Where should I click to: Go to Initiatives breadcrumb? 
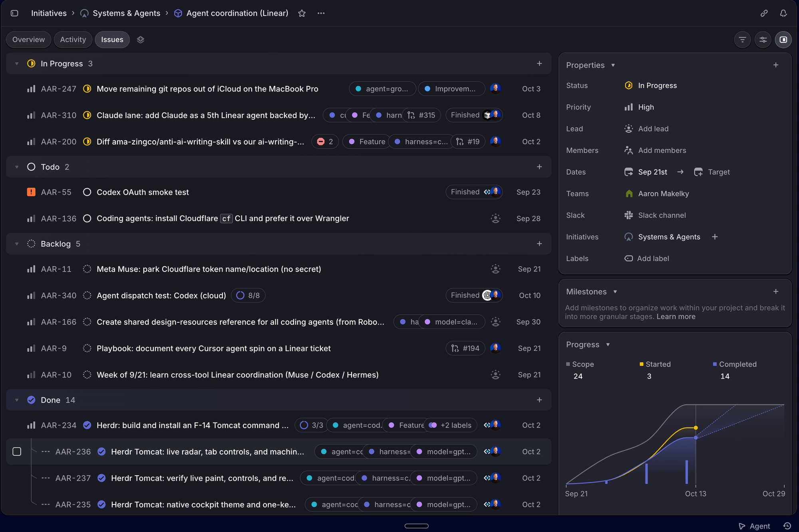tap(49, 13)
